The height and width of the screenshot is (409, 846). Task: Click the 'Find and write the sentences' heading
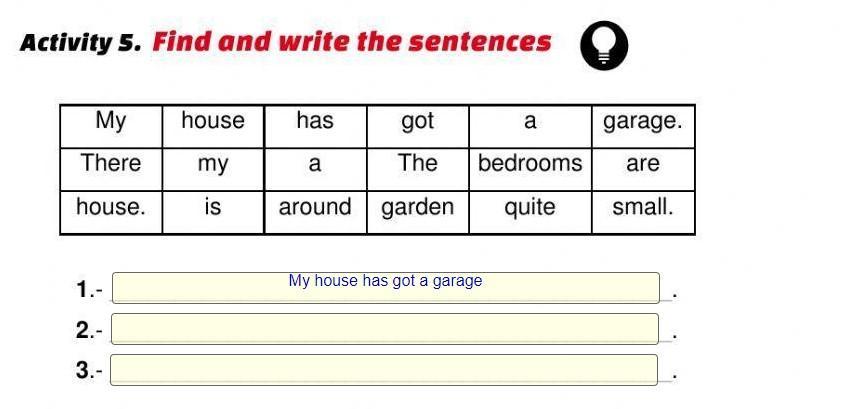click(351, 42)
